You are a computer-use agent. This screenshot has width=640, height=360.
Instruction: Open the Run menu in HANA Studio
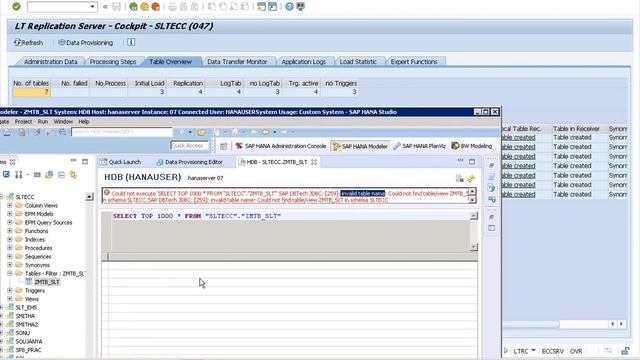point(43,122)
